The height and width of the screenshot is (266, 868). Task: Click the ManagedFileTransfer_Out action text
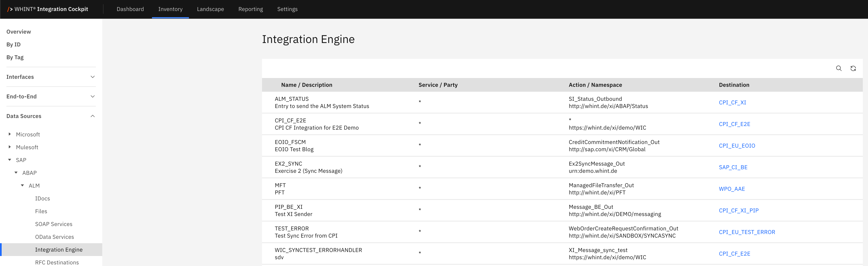(x=601, y=185)
